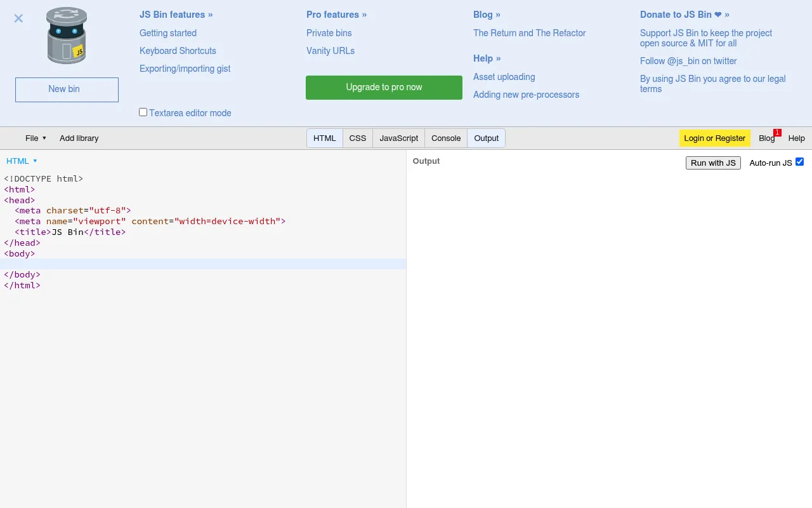Click the <!DOCTYPE html> line

tap(44, 178)
